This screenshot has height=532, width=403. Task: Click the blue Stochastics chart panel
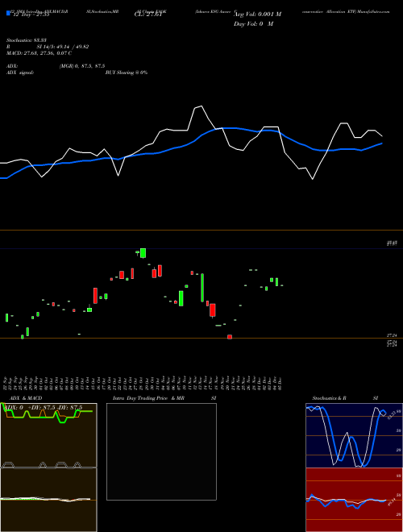tap(354, 435)
